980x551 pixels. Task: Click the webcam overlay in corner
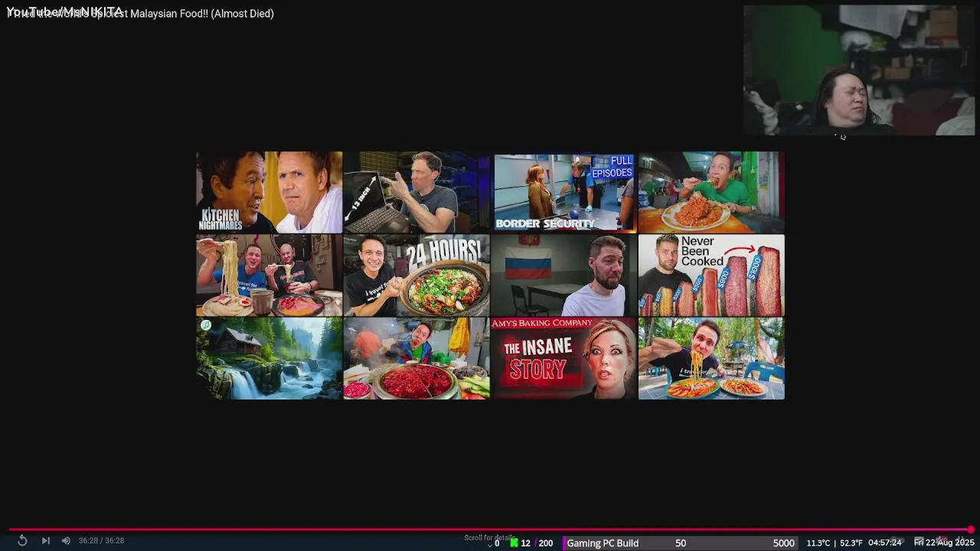pos(859,70)
